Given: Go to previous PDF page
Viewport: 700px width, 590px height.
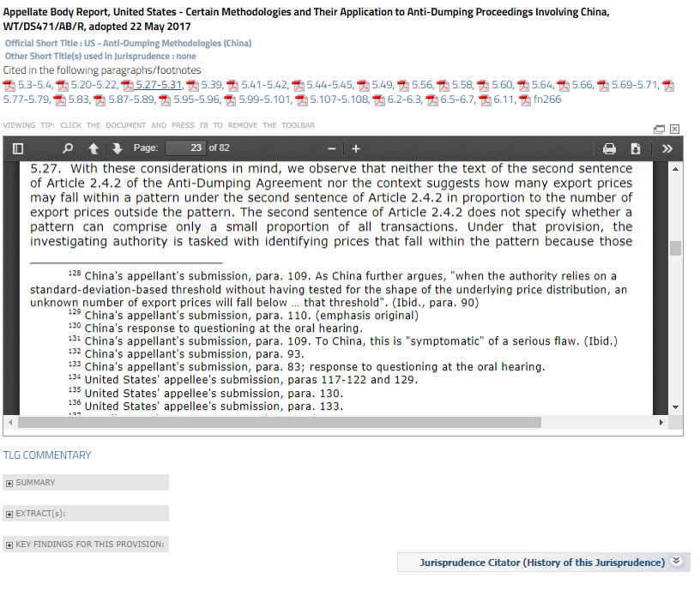Looking at the screenshot, I should point(94,148).
